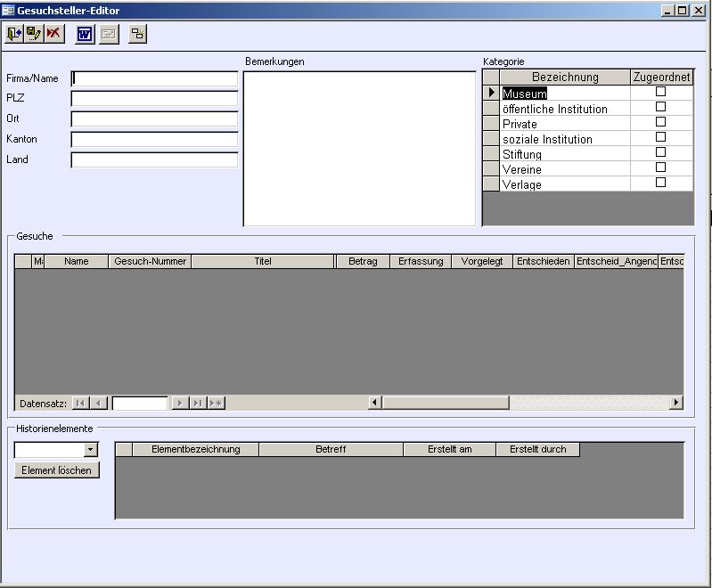
Task: Click the exit door toolbar icon
Action: pyautogui.click(x=14, y=34)
